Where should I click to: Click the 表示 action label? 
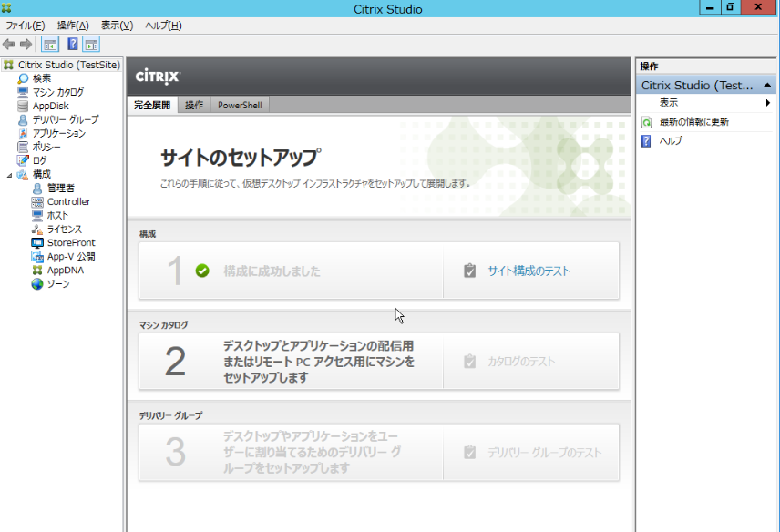point(669,103)
